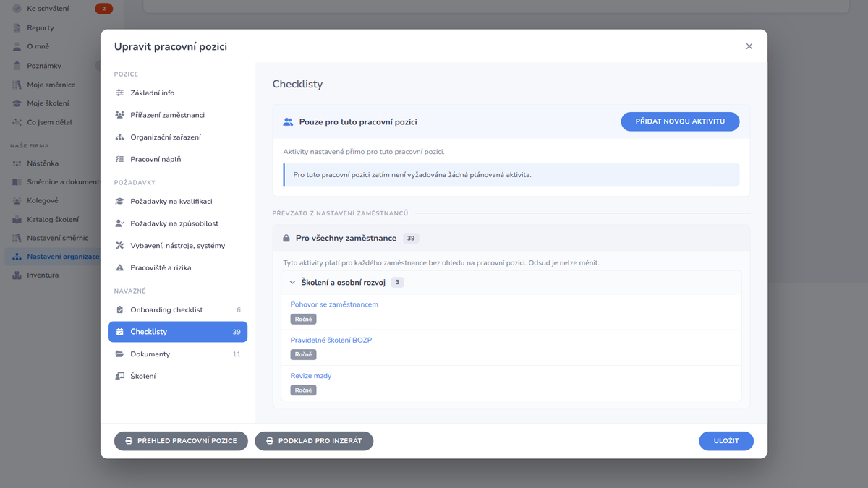Open Moje směrnice in background sidebar
Screen dimensions: 868x488
(51, 85)
